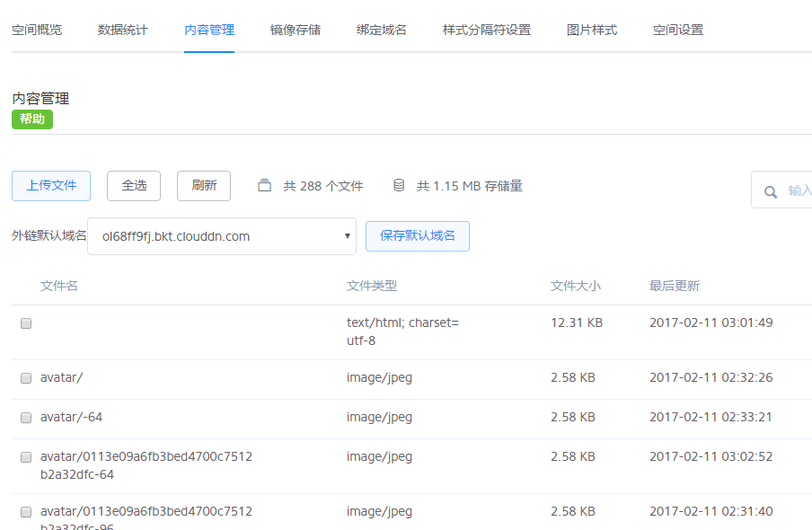
Task: Click the search magnifier icon
Action: point(770,191)
